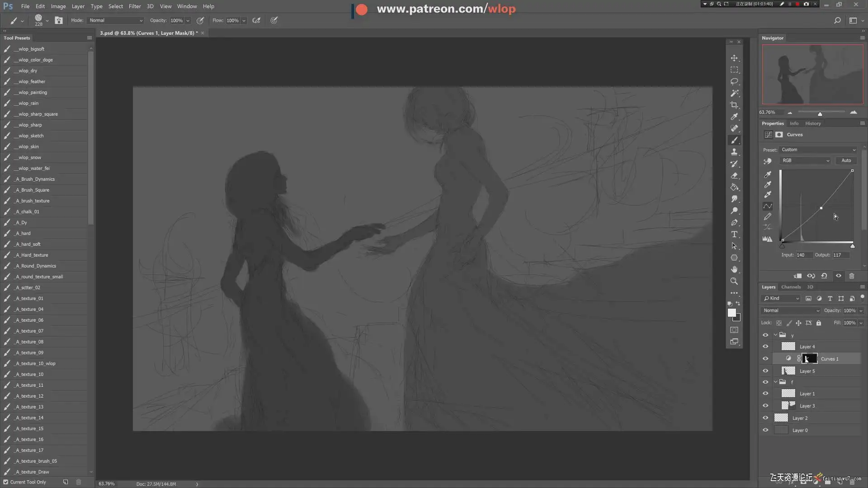Click the Auto curves button
868x488 pixels.
[846, 160]
